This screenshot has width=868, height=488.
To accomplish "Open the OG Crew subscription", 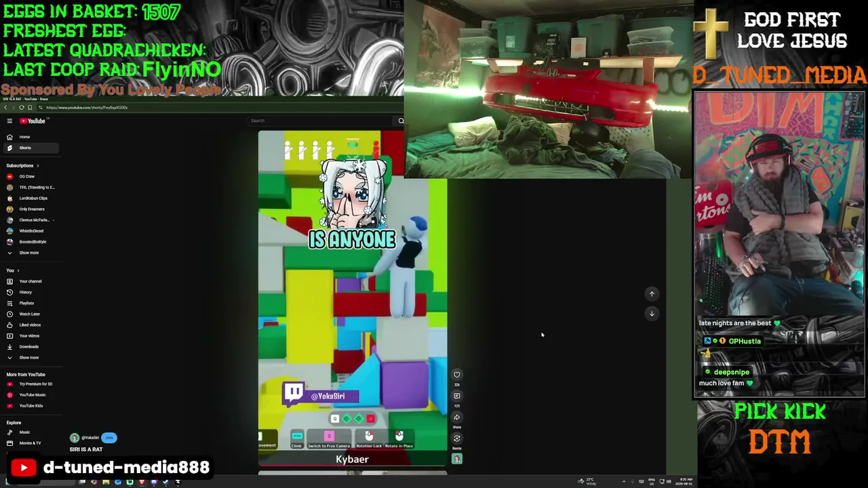I will [30, 176].
